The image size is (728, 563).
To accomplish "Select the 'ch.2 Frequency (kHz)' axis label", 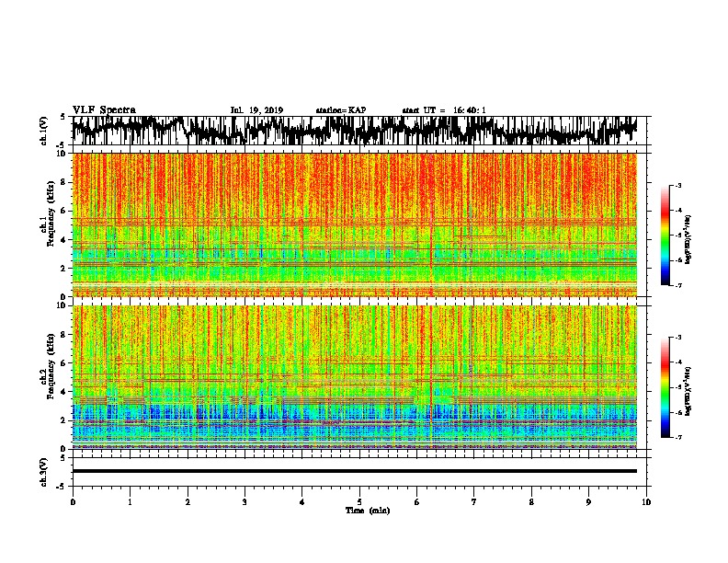I will click(x=47, y=366).
